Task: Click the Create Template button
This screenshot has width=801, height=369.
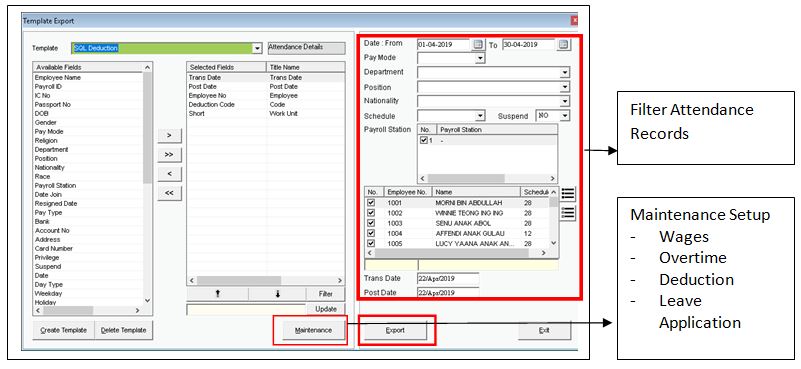Action: [x=63, y=331]
